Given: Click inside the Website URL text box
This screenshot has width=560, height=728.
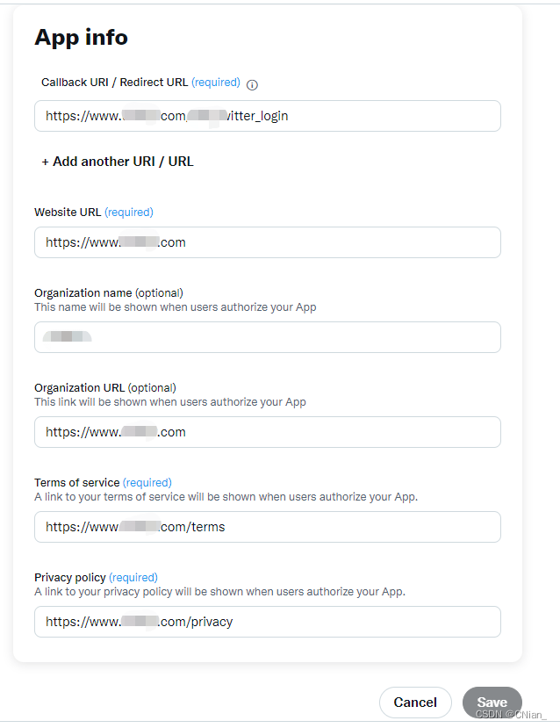Looking at the screenshot, I should click(x=267, y=241).
